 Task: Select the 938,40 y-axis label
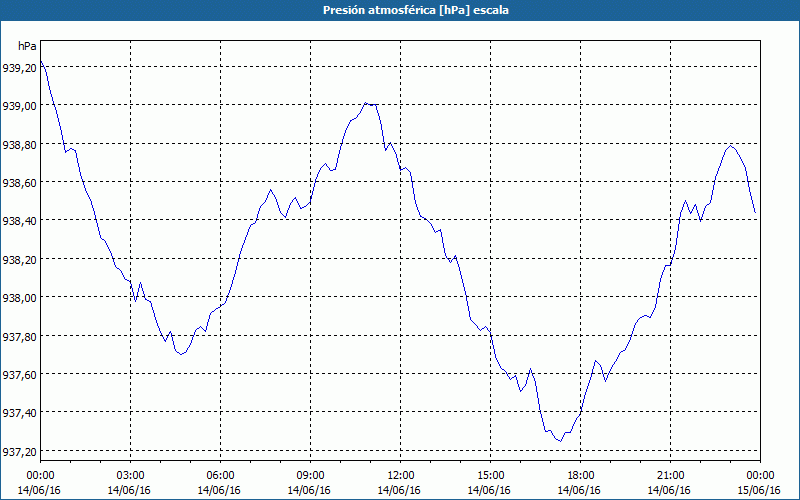(x=20, y=221)
